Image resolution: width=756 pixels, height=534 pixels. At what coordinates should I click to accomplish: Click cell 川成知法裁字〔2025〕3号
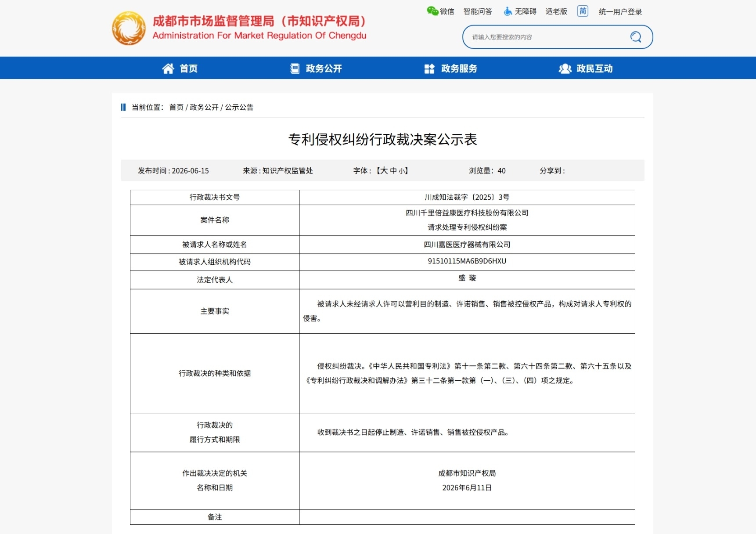(467, 197)
